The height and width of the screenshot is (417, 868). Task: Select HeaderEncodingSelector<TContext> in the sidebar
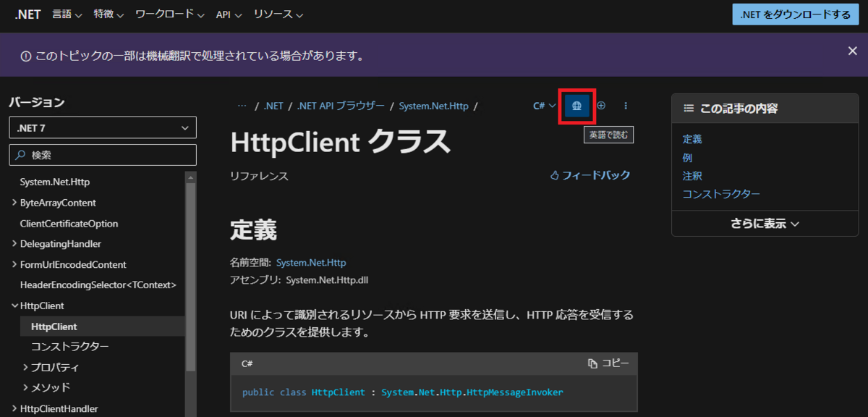point(98,285)
